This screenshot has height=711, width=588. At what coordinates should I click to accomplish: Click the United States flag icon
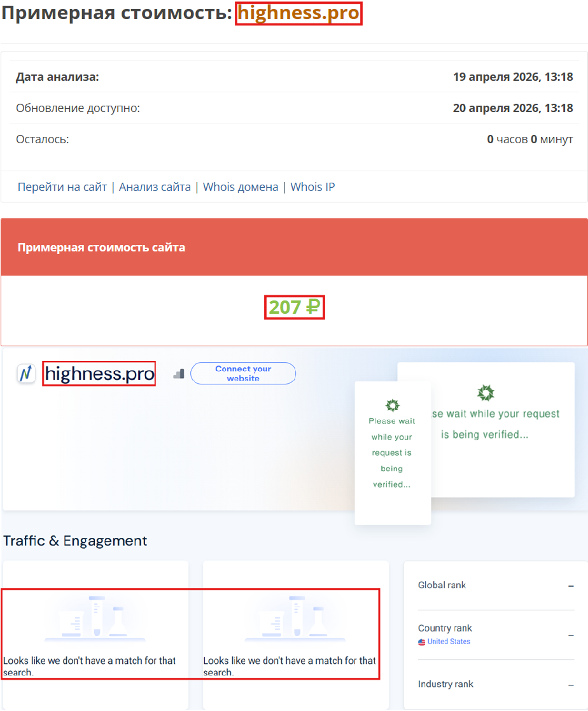pos(421,642)
